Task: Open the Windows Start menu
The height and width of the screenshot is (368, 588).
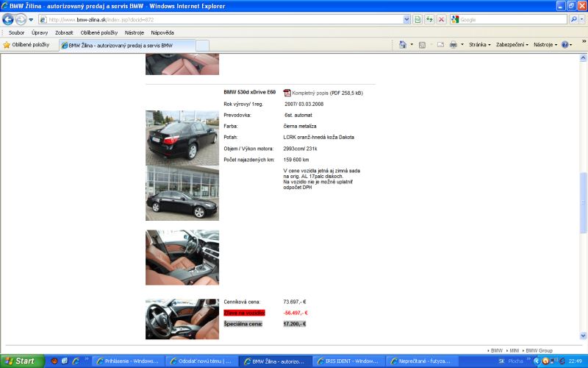Action: (21, 361)
